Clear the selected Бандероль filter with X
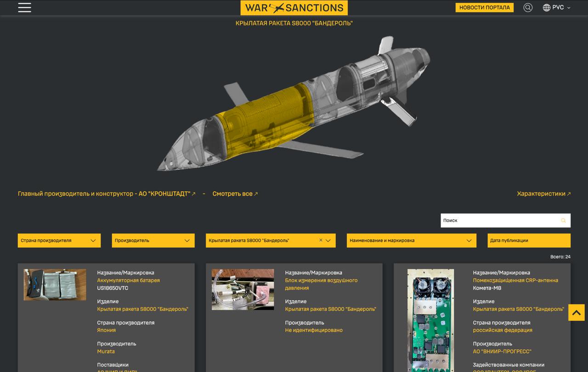The image size is (588, 372). point(321,240)
